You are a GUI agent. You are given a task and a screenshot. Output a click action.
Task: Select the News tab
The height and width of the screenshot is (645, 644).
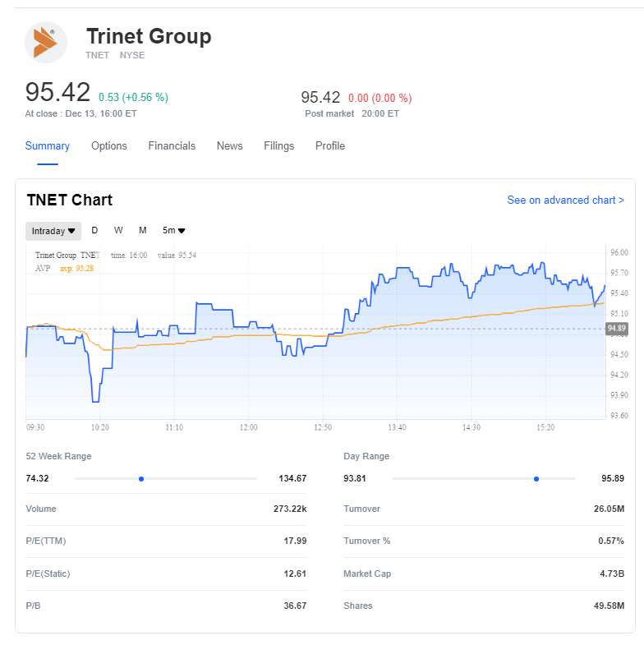coord(230,146)
